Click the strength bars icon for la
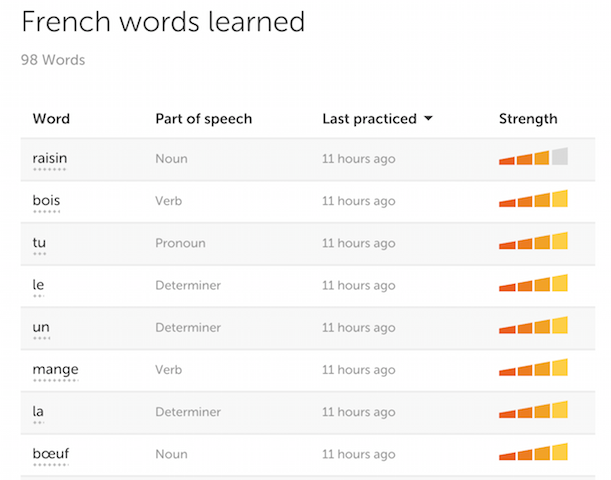The width and height of the screenshot is (611, 480). (533, 411)
